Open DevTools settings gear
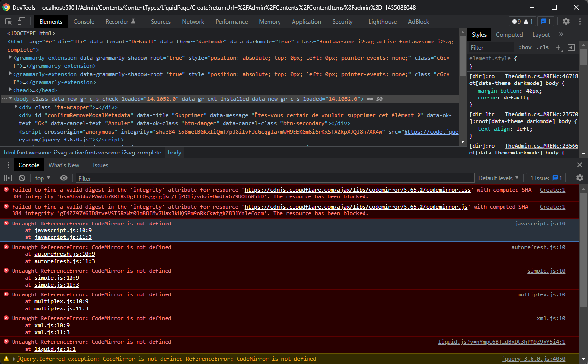The image size is (588, 364). tap(566, 21)
